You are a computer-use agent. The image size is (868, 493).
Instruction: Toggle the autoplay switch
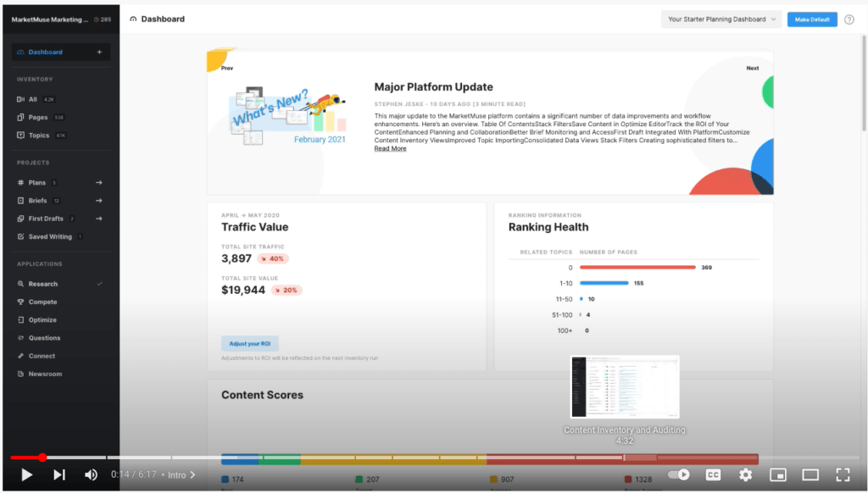coord(679,474)
